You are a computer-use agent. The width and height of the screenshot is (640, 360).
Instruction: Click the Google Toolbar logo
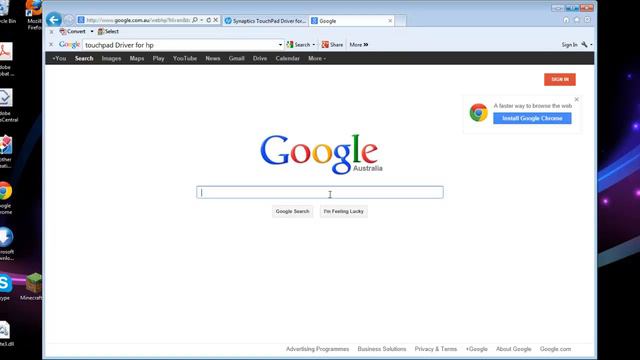(x=69, y=44)
